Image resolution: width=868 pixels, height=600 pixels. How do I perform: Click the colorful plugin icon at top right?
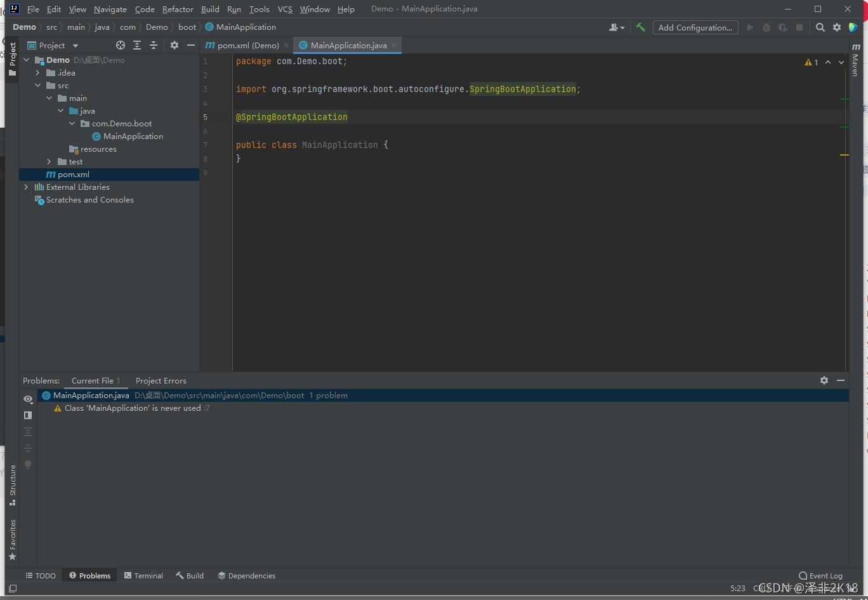click(x=853, y=27)
